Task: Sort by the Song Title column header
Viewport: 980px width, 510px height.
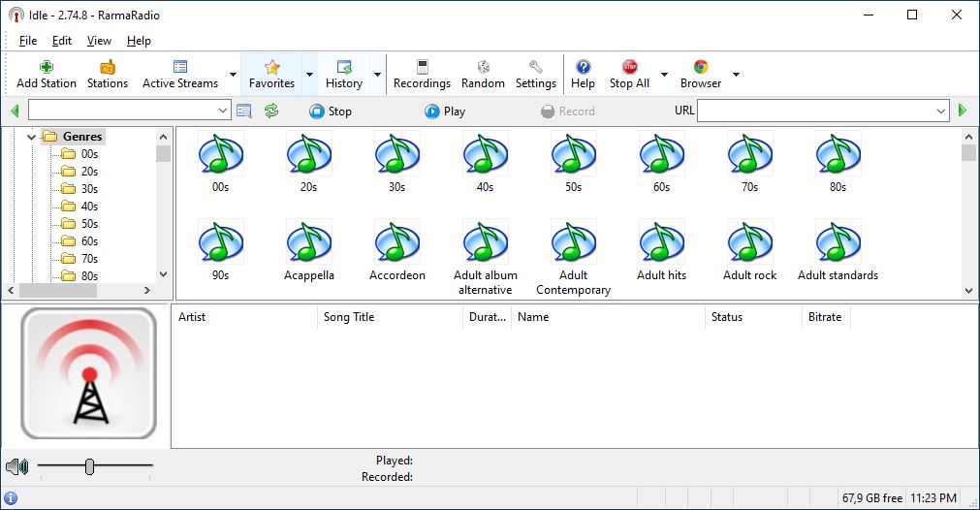Action: (390, 317)
